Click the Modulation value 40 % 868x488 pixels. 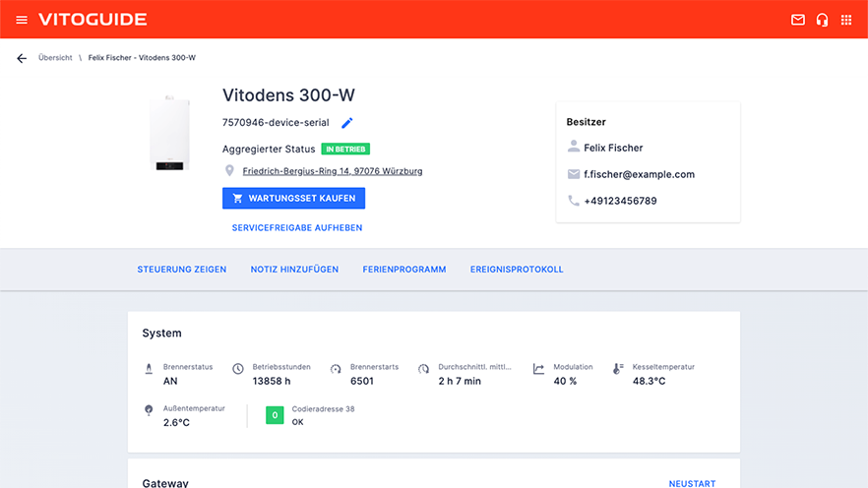click(565, 381)
